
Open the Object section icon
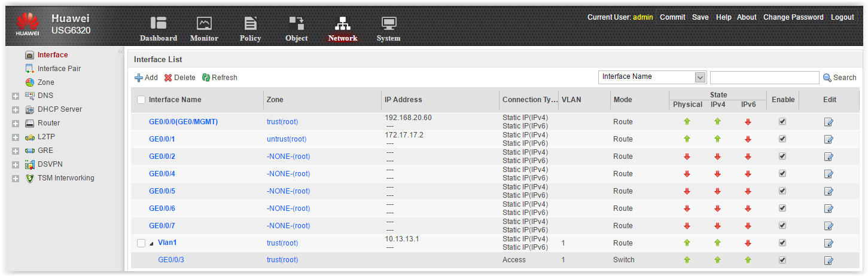(x=296, y=23)
